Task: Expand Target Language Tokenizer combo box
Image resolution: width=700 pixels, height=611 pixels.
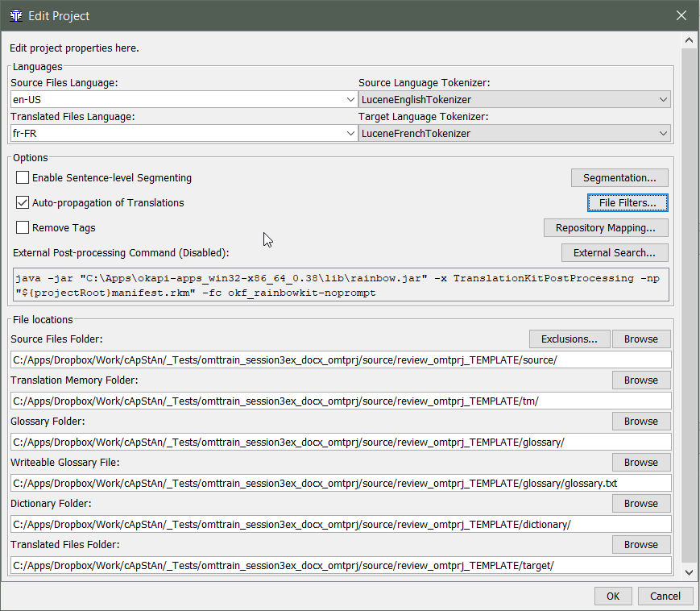Action: 664,134
